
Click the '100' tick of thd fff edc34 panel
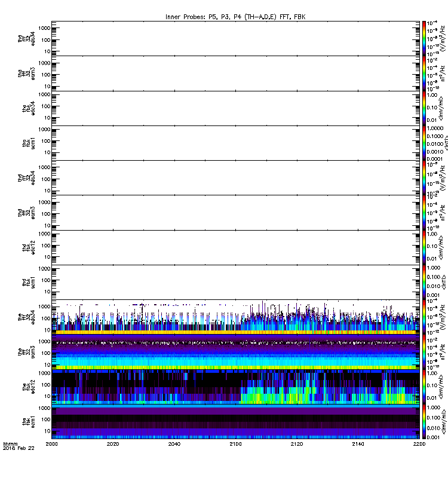(46, 179)
